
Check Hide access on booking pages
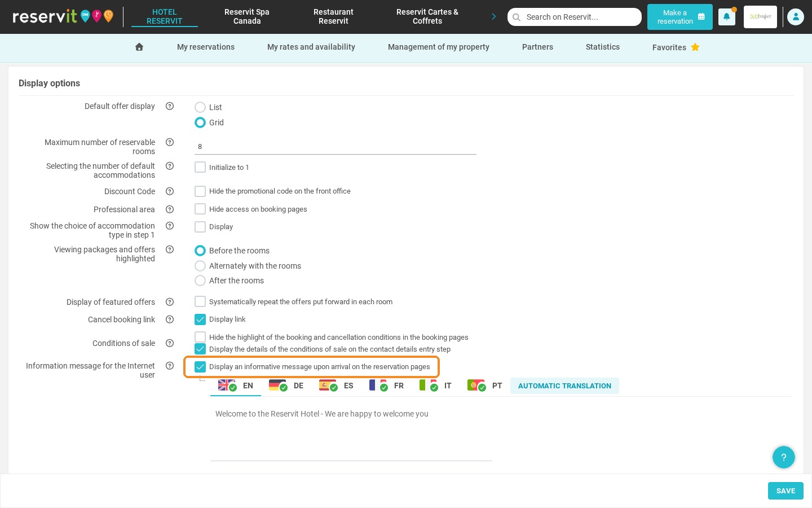(200, 209)
